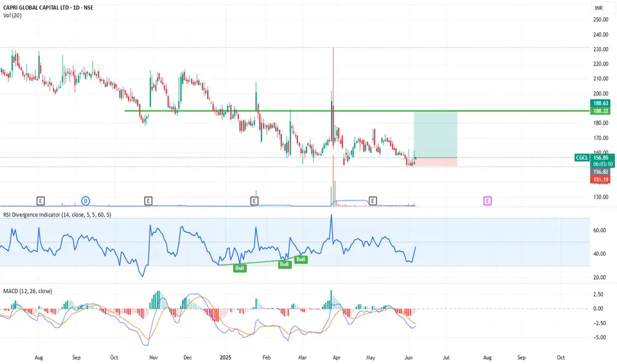Click the Jun time axis label
Viewport: 617px width, 364px height.
pos(408,357)
